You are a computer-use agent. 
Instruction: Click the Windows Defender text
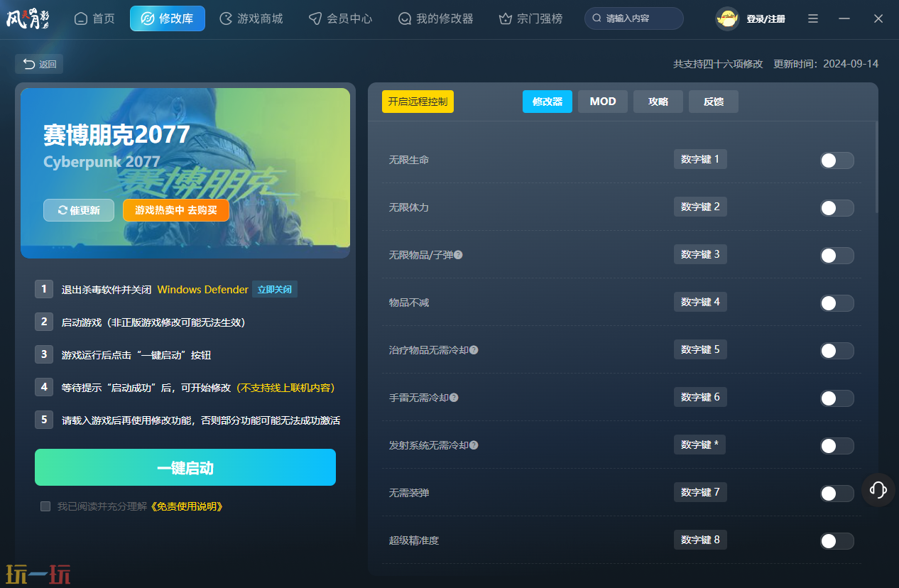(203, 290)
